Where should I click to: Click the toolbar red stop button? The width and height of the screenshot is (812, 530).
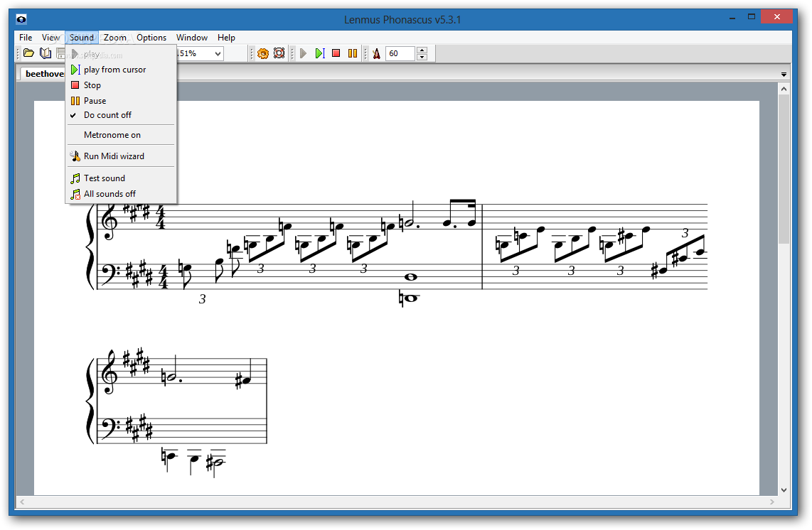[336, 53]
